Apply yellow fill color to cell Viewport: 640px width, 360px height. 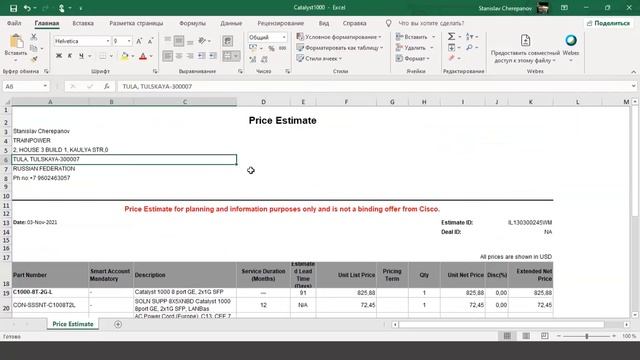tap(124, 56)
